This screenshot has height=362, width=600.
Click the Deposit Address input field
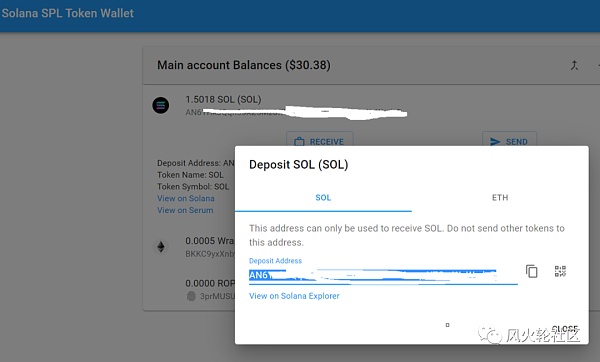coord(383,275)
